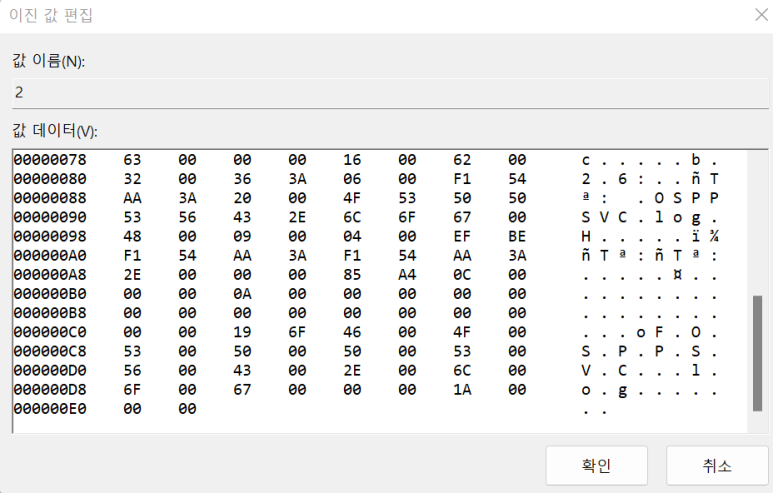Click ASCII character ï in row 00000098
This screenshot has width=773, height=493.
[x=696, y=237]
